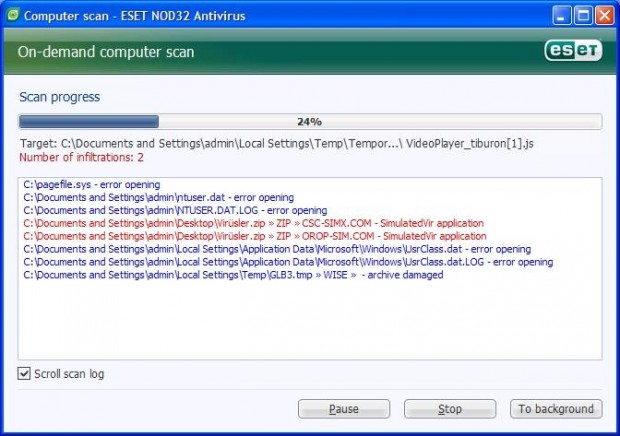Viewport: 620px width, 436px height.
Task: Click the Target path VideoPlayer_tiburon[1].js text
Action: (x=277, y=143)
